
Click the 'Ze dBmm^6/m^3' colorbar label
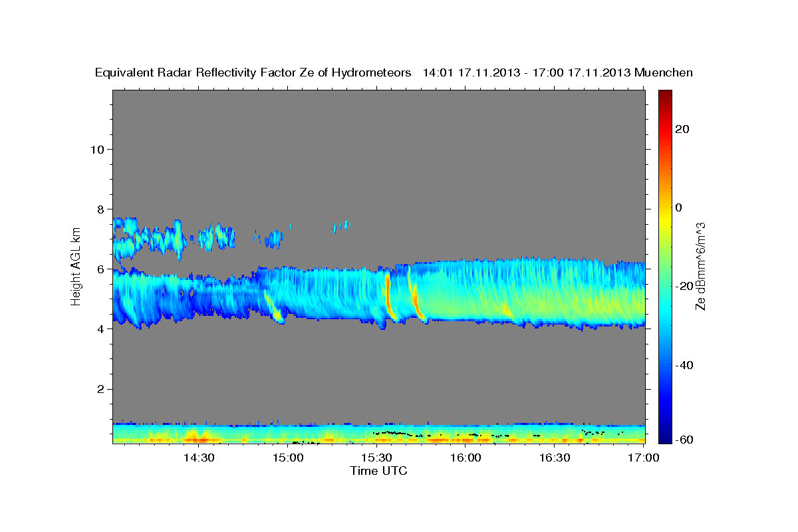[700, 267]
